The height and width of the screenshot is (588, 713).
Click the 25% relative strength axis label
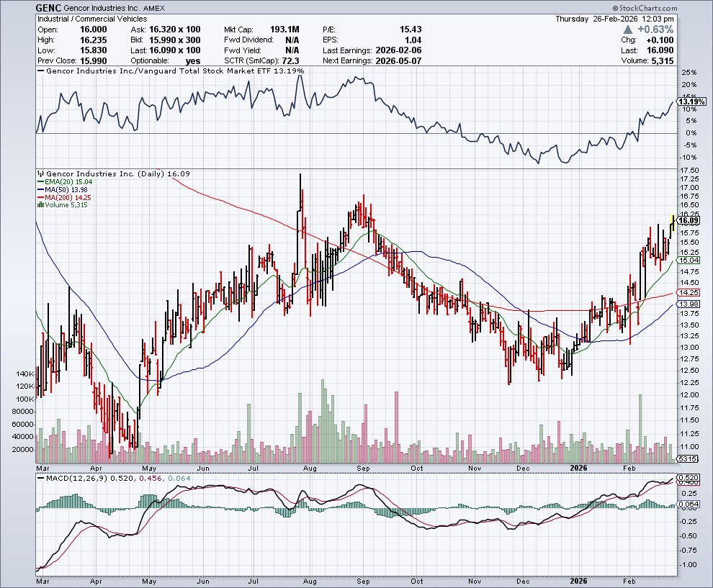tap(689, 73)
